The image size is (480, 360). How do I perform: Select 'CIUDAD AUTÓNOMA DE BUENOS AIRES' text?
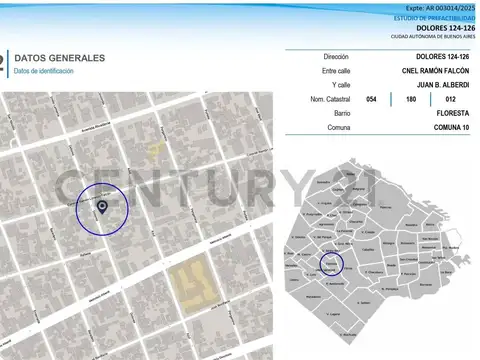[433, 36]
